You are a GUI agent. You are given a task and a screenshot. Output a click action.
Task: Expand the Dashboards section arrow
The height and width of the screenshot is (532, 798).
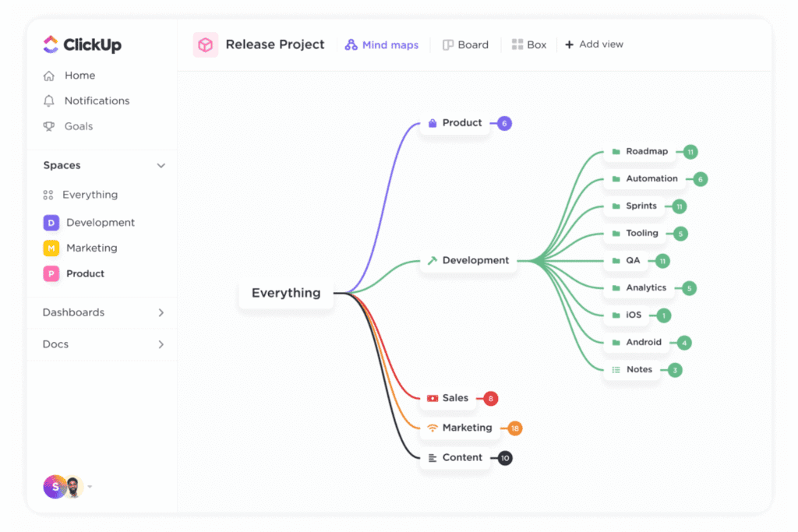(161, 312)
